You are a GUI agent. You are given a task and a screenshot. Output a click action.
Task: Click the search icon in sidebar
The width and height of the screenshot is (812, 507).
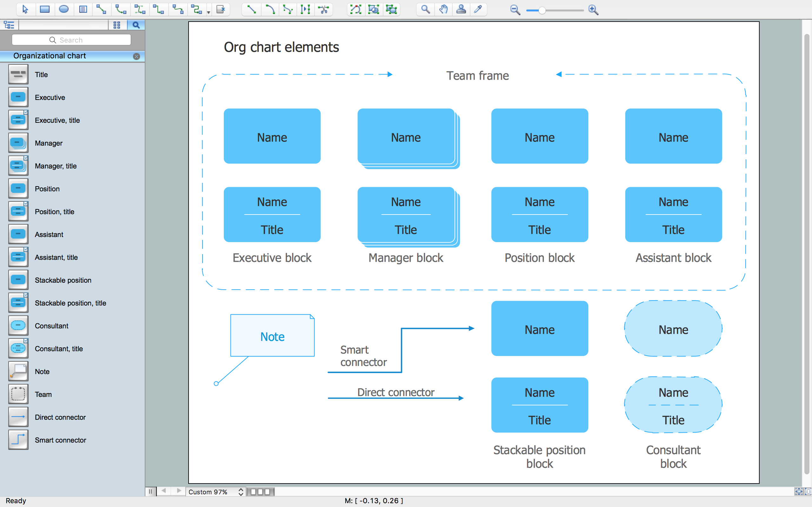click(135, 24)
